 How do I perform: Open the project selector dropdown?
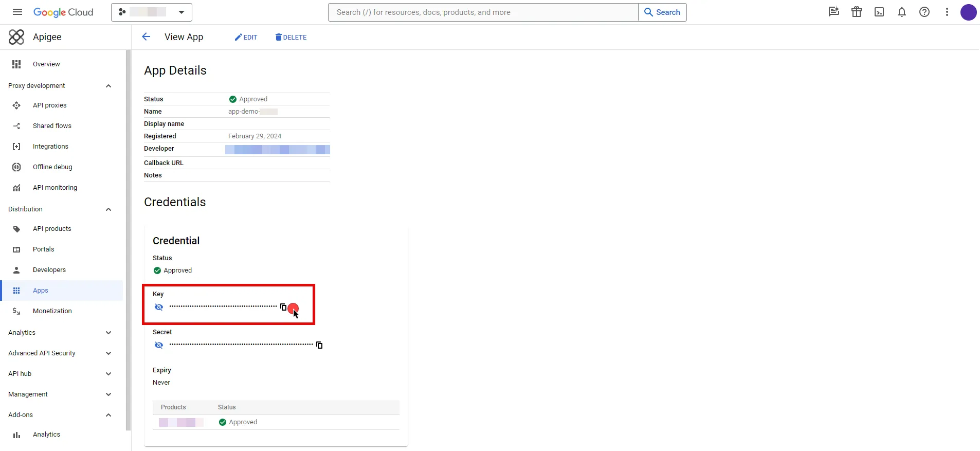click(152, 12)
